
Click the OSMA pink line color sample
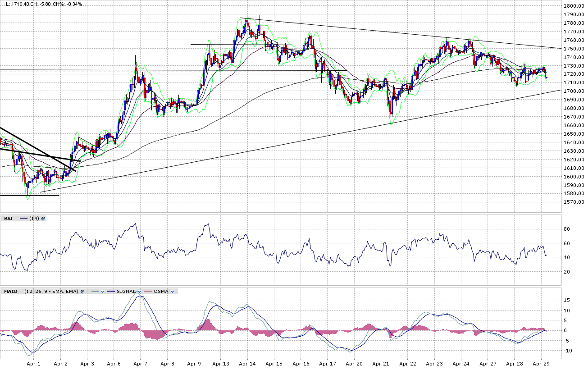pos(147,292)
